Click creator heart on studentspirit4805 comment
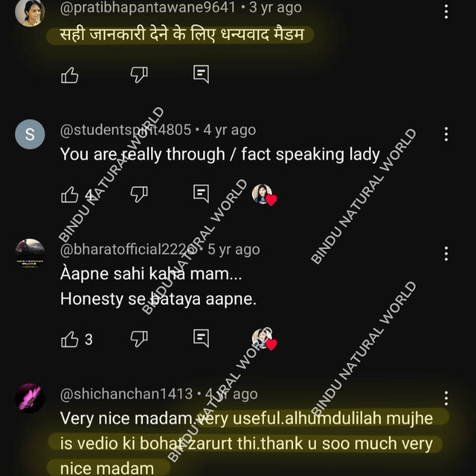Viewport: 476px width, 476px height. pyautogui.click(x=264, y=194)
